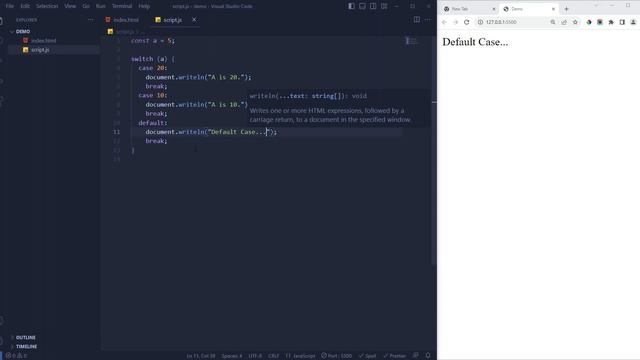
Task: Open editor More Actions ellipsis
Action: pyautogui.click(x=427, y=20)
